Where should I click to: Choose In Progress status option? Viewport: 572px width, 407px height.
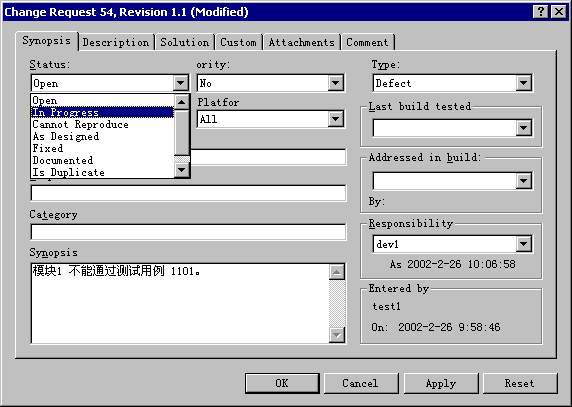click(103, 112)
